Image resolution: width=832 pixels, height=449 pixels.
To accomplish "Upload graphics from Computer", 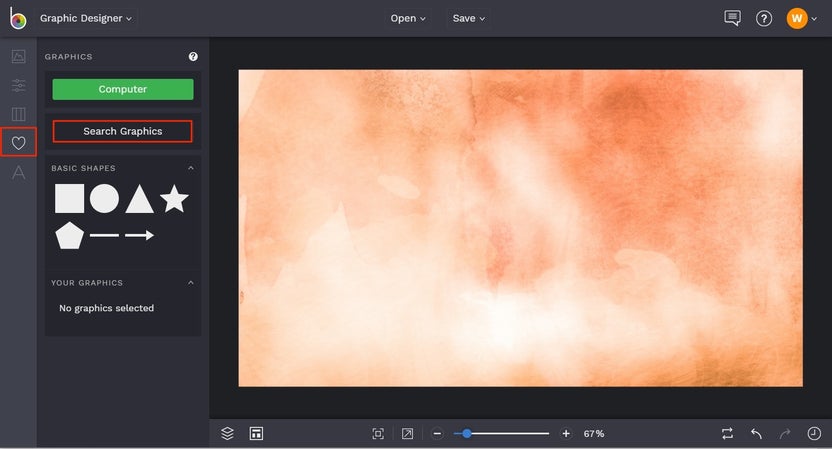I will [123, 89].
